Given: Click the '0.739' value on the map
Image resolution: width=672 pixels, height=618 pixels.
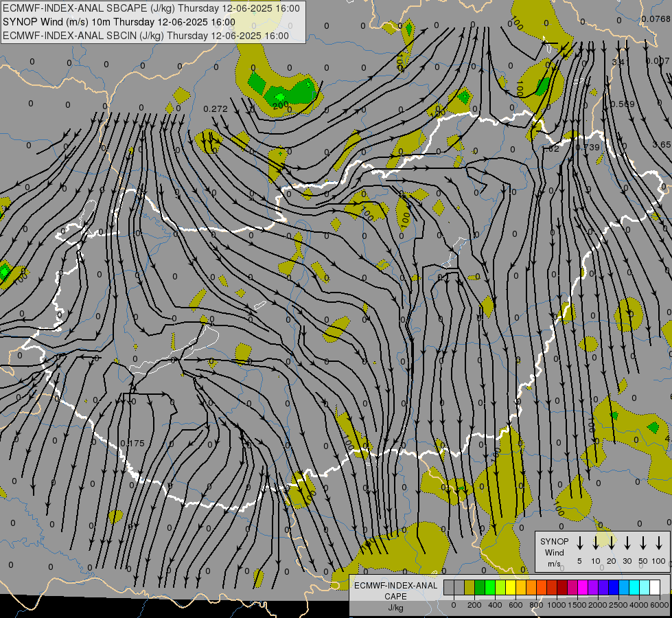Looking at the screenshot, I should [587, 148].
